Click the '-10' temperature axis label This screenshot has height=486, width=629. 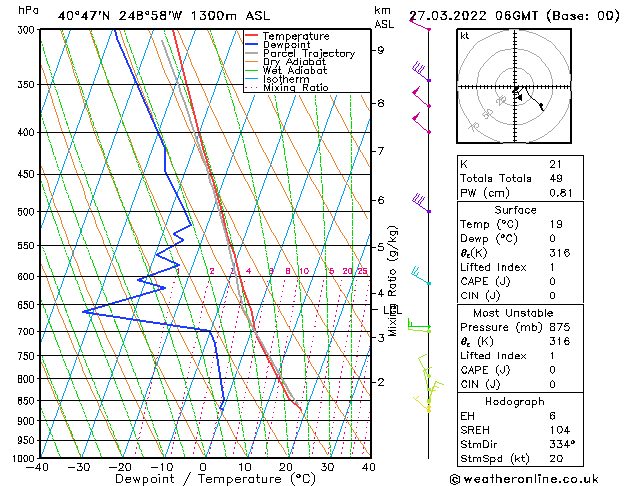[161, 467]
